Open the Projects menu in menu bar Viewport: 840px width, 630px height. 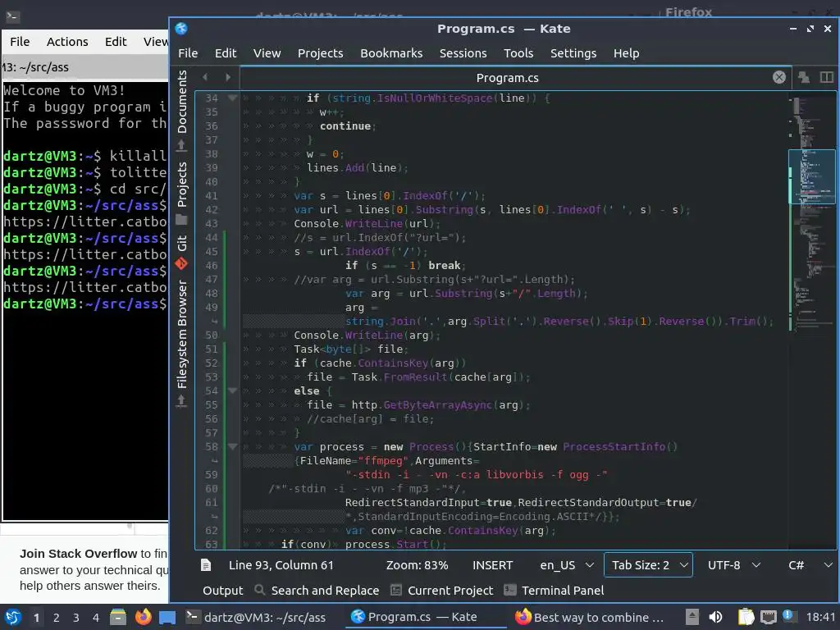coord(321,53)
